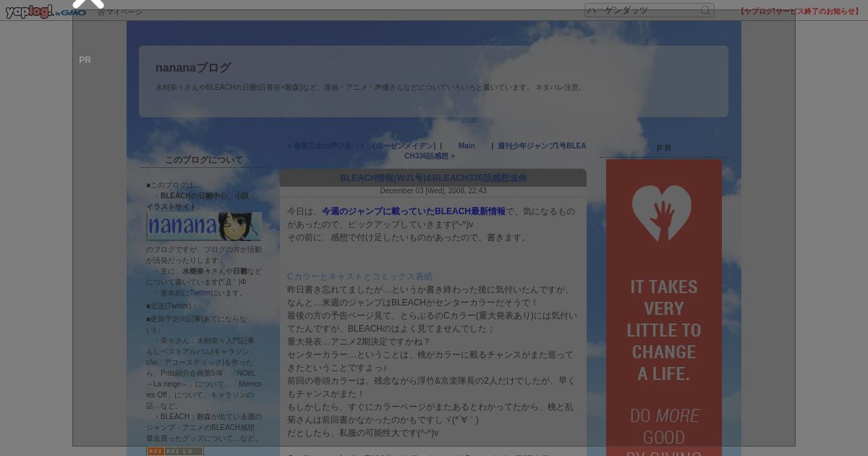868x456 pixels.
Task: Go to the next post 週刊少年ジャンプ1号BLEACH336話感想
Action: click(x=495, y=151)
